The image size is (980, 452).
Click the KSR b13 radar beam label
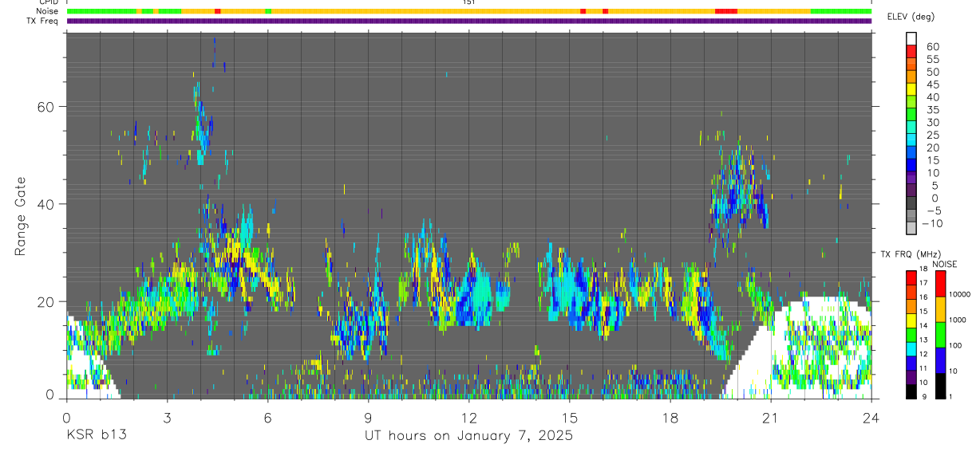click(x=96, y=435)
